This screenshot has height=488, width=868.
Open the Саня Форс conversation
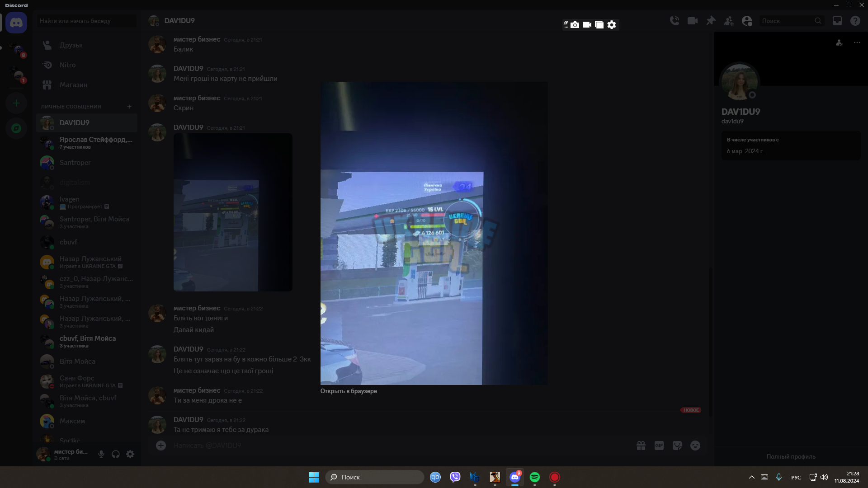pyautogui.click(x=87, y=381)
